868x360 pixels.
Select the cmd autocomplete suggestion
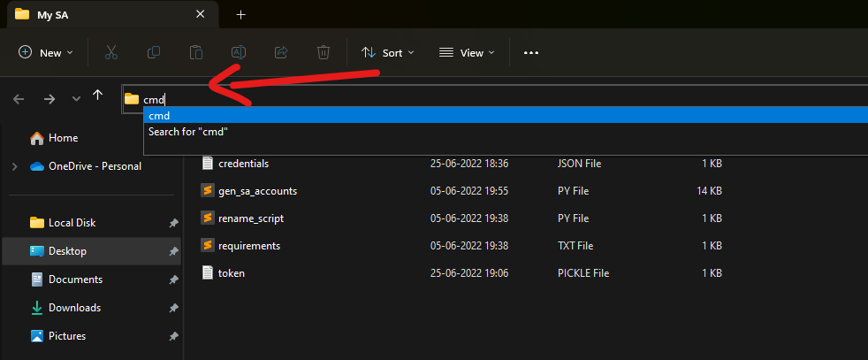coord(506,116)
